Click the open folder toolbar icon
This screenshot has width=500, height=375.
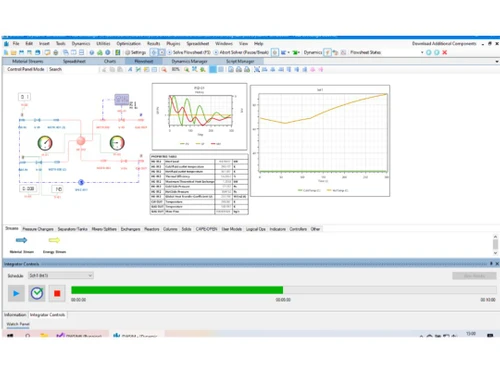point(14,52)
